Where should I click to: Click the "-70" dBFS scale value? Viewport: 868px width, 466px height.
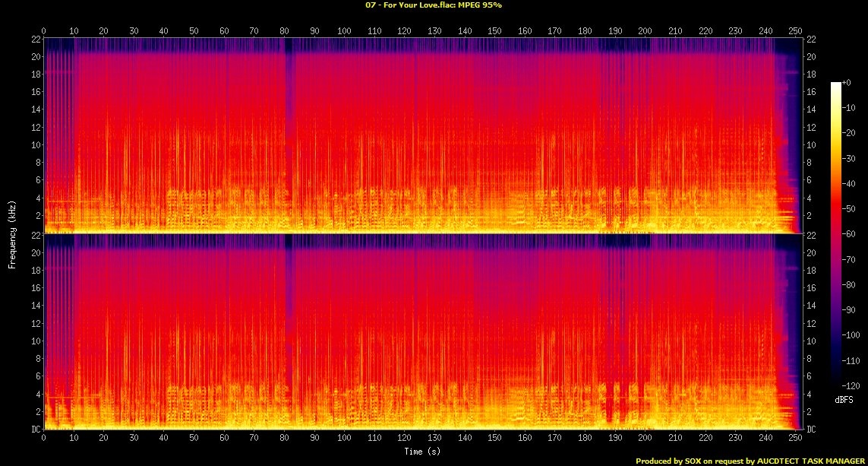(848, 259)
